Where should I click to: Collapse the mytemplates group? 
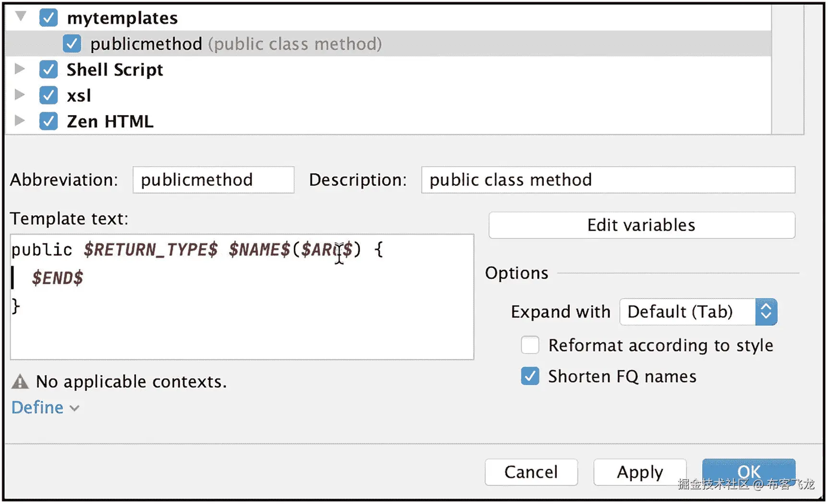point(20,17)
